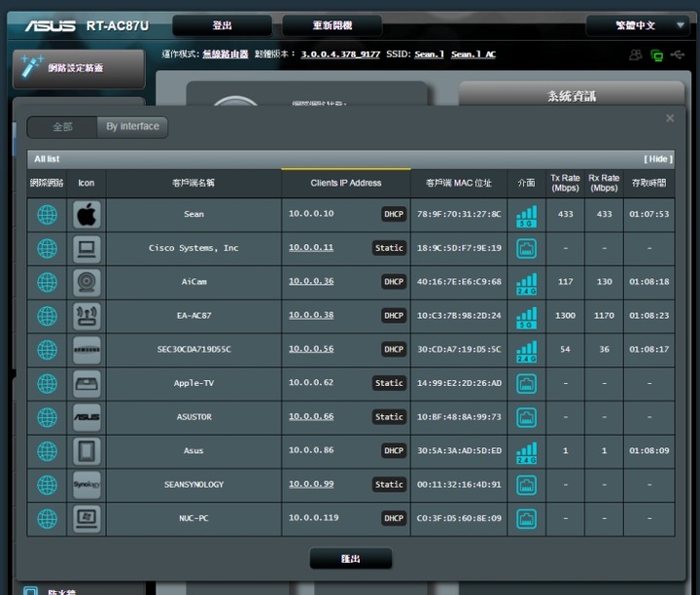The width and height of the screenshot is (700, 595).
Task: Click the tablet icon for Asus client
Action: pos(87,451)
